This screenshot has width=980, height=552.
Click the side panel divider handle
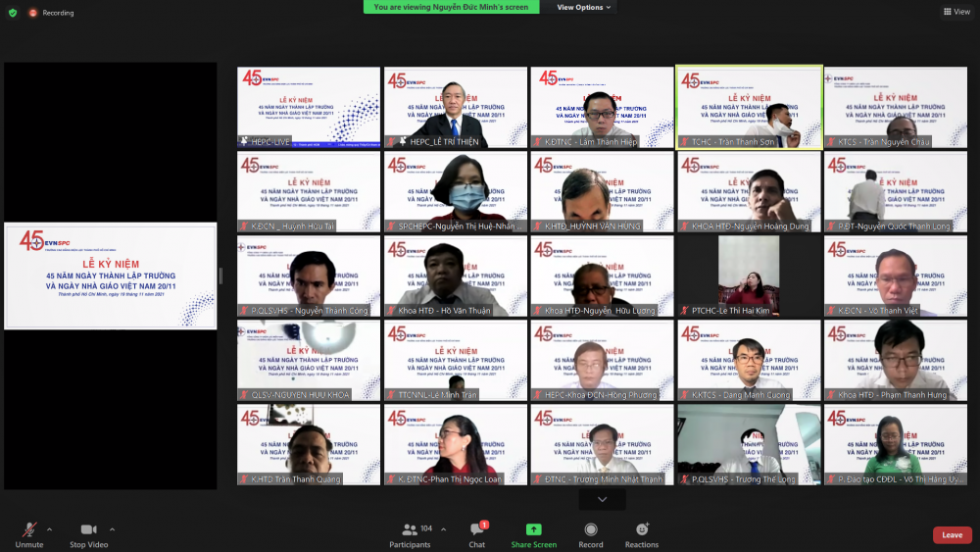pos(220,276)
